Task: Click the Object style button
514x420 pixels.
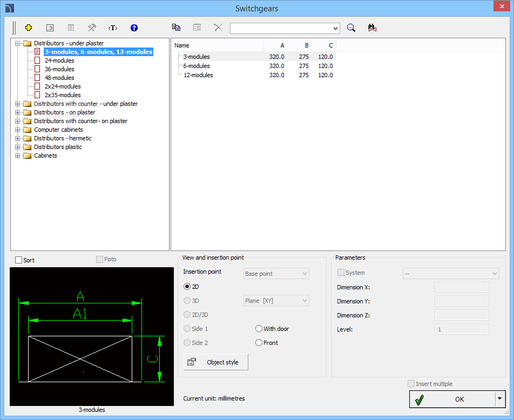Action: [216, 362]
